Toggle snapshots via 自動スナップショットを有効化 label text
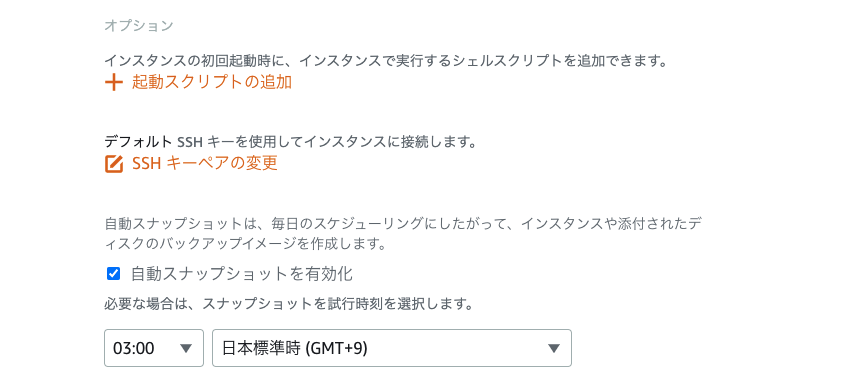 coord(242,274)
